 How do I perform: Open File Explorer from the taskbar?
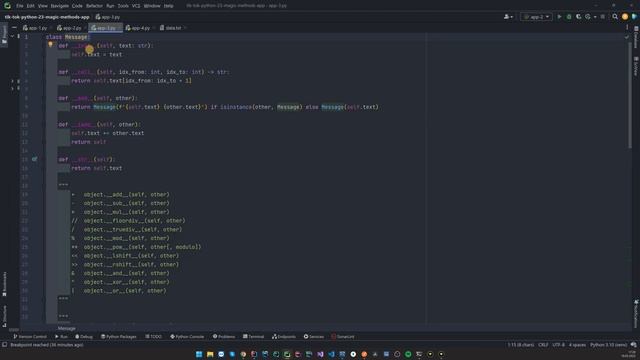tap(210, 354)
